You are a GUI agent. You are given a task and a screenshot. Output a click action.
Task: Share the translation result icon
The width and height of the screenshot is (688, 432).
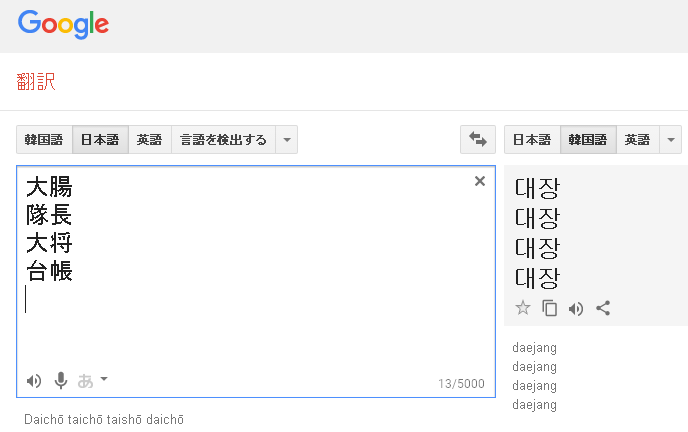click(x=603, y=308)
